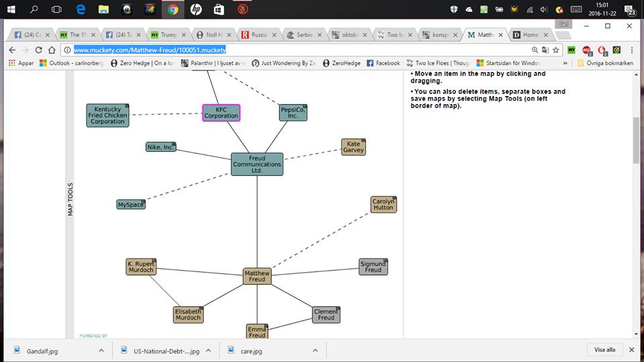Expand options arrow for Gandalf.jpg download
This screenshot has width=644, height=362.
click(101, 350)
